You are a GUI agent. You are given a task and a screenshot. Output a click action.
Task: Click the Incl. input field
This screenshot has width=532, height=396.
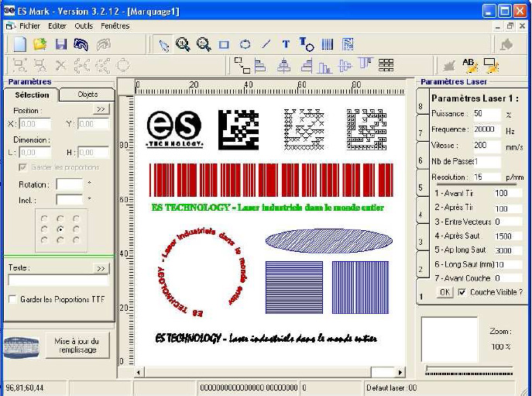pyautogui.click(x=69, y=200)
